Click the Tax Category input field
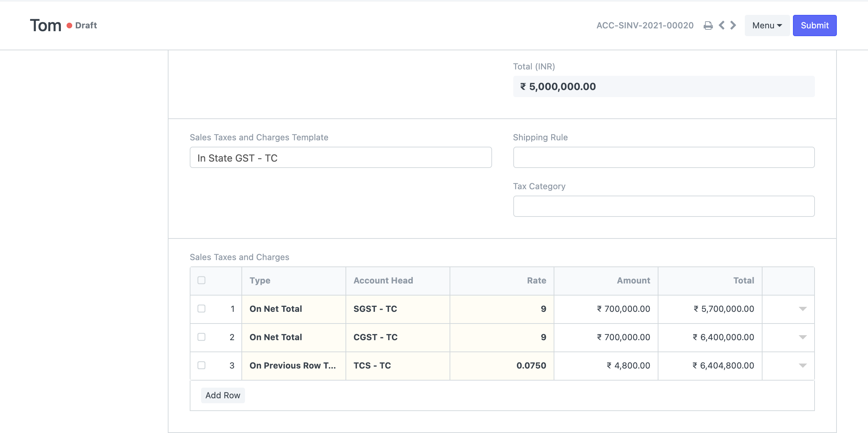This screenshot has height=433, width=868. [x=664, y=206]
